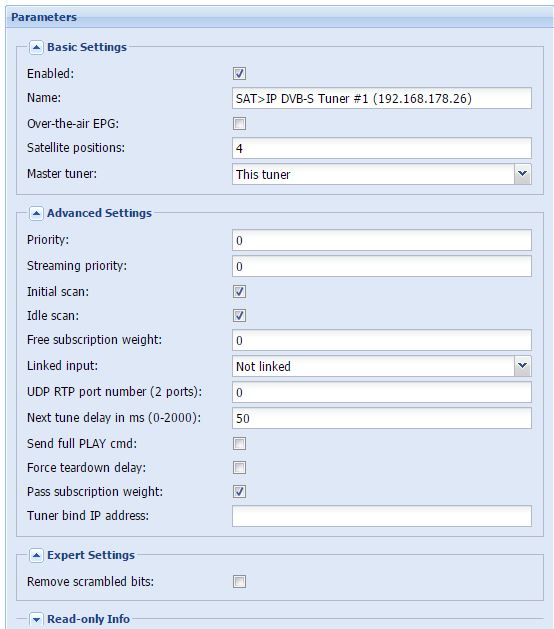
Task: Click the Name text field
Action: click(382, 98)
